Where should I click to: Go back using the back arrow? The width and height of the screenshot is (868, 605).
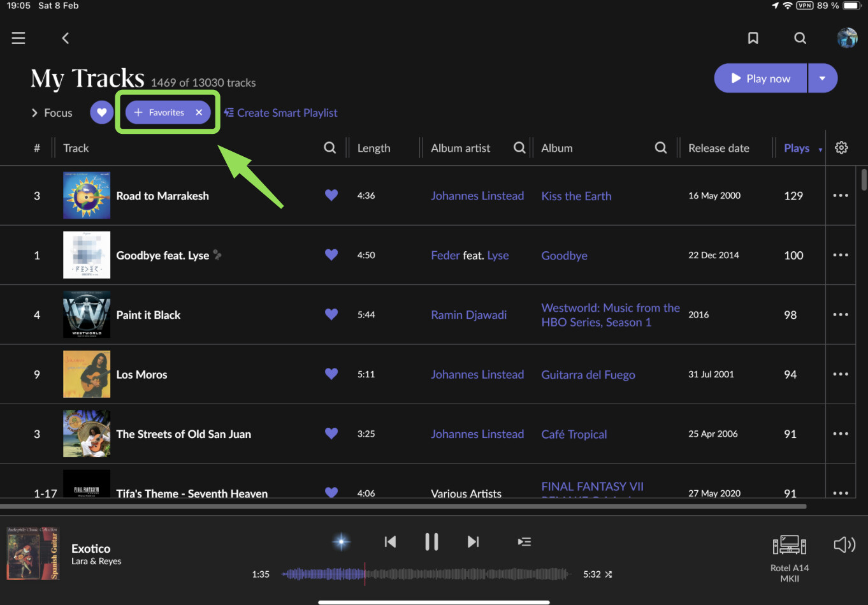point(65,38)
